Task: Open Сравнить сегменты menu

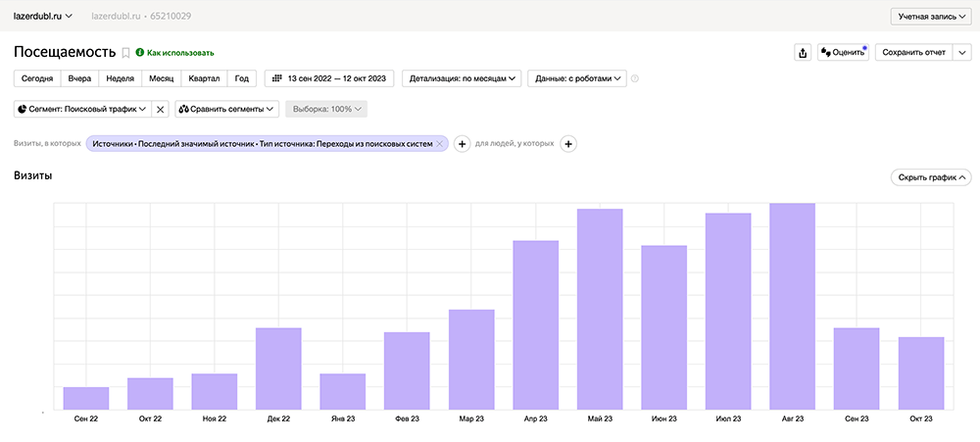Action: [x=226, y=110]
